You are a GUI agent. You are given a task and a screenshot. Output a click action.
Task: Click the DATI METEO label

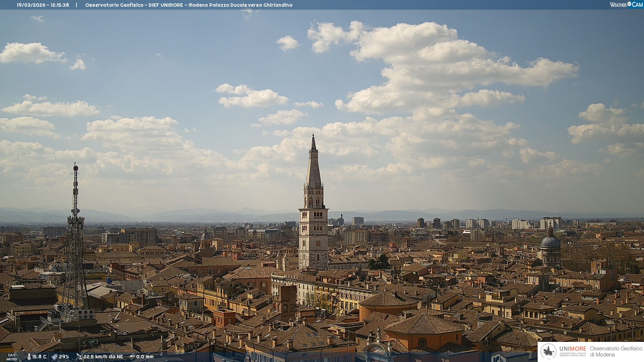point(12,357)
